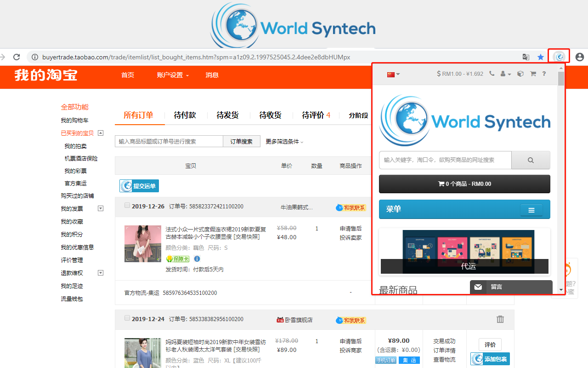Viewport: 588px width, 368px height.
Task: Click the popup keyword search field
Action: click(x=445, y=160)
